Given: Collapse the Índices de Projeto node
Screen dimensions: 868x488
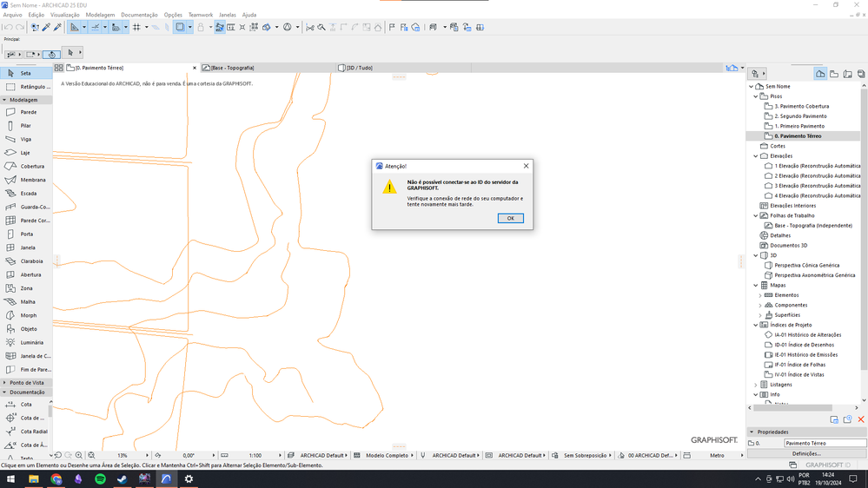Looking at the screenshot, I should coord(756,325).
